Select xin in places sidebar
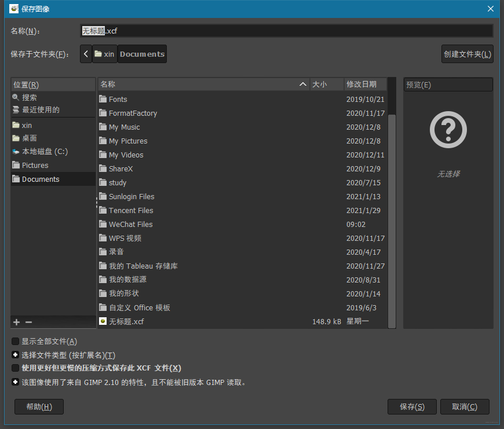This screenshot has width=504, height=429. pyautogui.click(x=53, y=125)
